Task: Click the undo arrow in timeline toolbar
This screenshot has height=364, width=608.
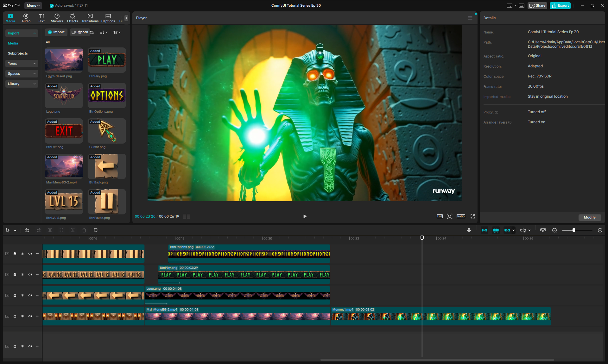Action: [27, 230]
